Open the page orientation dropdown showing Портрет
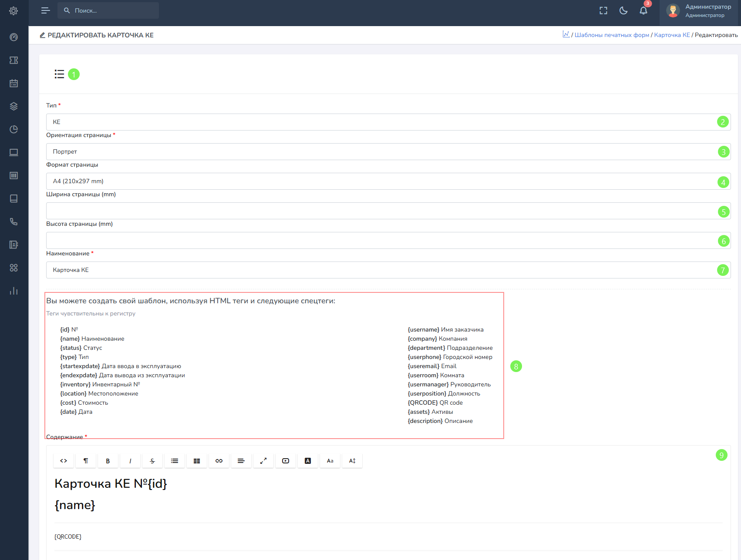This screenshot has width=741, height=560. [x=383, y=152]
